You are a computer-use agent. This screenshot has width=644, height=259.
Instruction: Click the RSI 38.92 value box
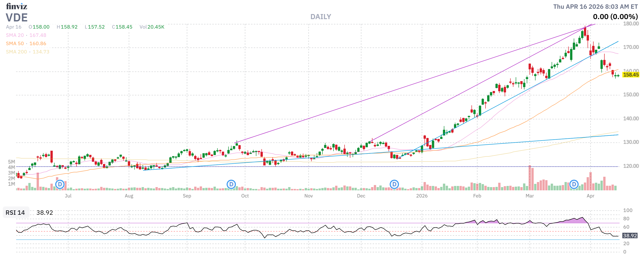[x=629, y=236]
